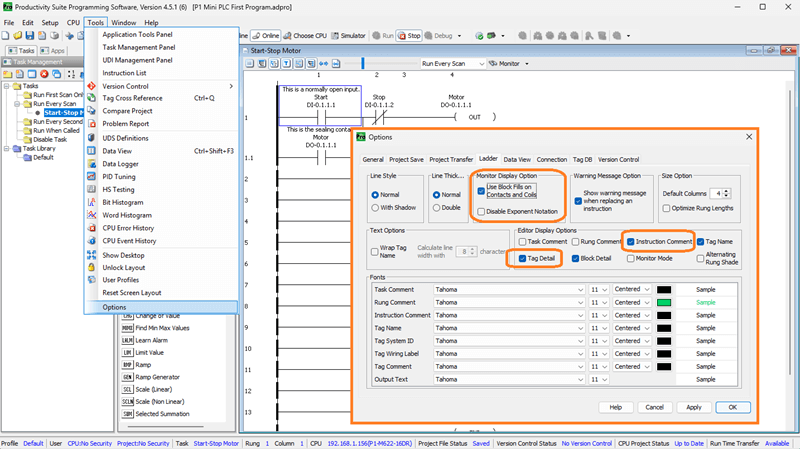Click the Apply button
Image resolution: width=800 pixels, height=449 pixels.
694,407
